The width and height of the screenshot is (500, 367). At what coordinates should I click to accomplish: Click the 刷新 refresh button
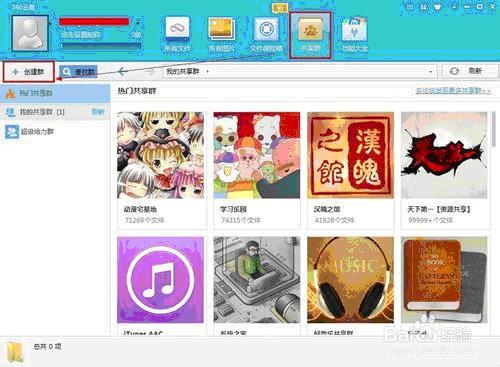coord(469,71)
